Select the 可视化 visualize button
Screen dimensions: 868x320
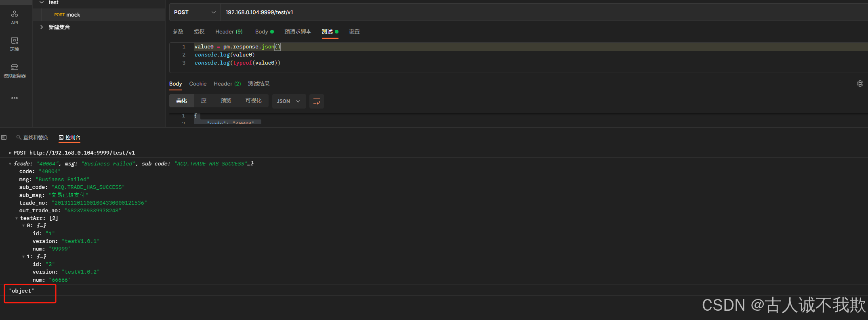[254, 101]
